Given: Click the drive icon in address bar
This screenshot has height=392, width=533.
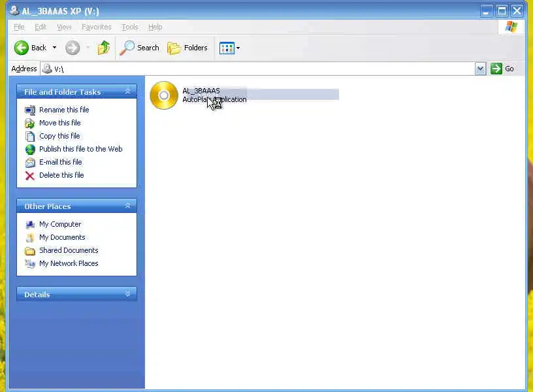Looking at the screenshot, I should tap(47, 69).
